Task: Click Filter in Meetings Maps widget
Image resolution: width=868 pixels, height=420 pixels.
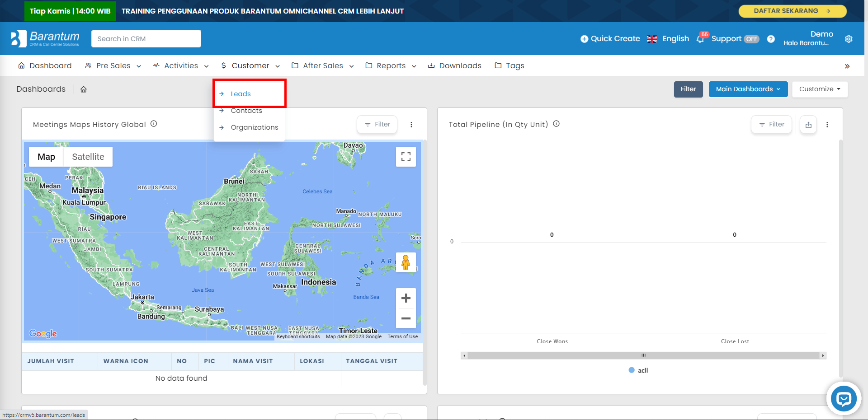Action: [377, 124]
